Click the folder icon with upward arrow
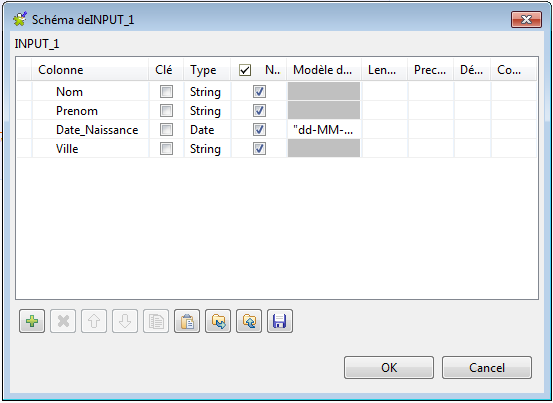553x403 pixels. click(x=249, y=321)
